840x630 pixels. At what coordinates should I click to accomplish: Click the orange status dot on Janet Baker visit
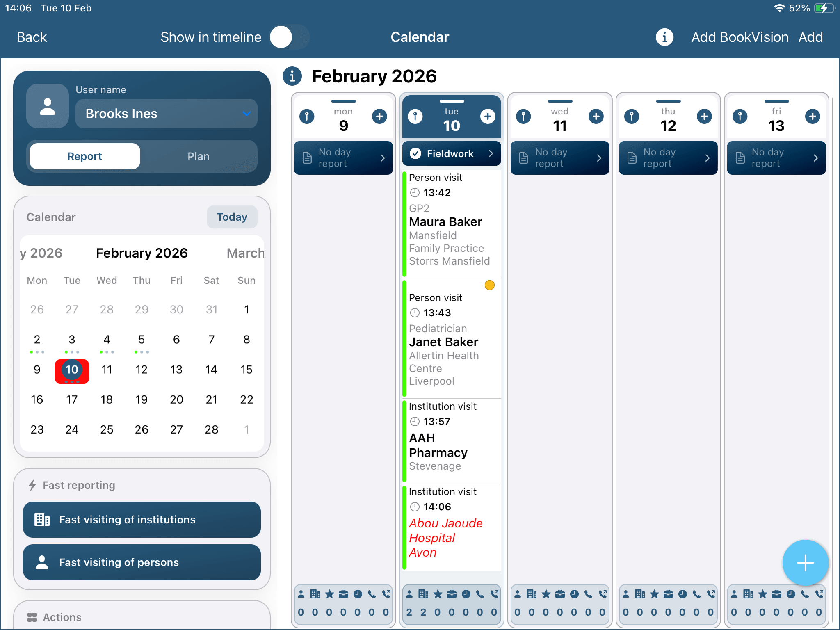pos(489,285)
